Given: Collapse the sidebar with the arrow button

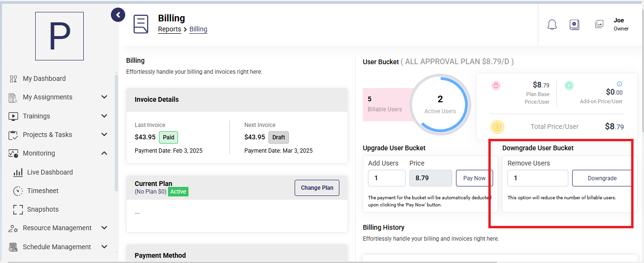Looking at the screenshot, I should point(118,15).
